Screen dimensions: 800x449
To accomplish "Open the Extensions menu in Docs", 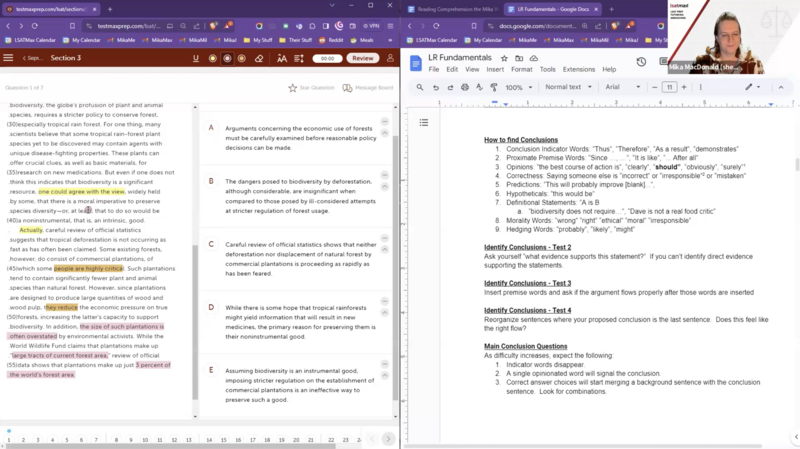I will pos(578,69).
